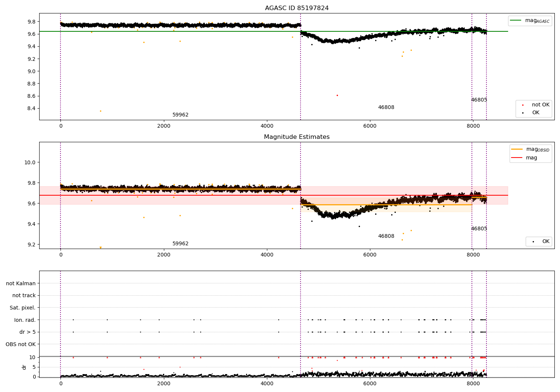Viewport: 560px width, 392px height.
Task: Click the green line sample in mag AGASC legend
Action: coord(516,21)
